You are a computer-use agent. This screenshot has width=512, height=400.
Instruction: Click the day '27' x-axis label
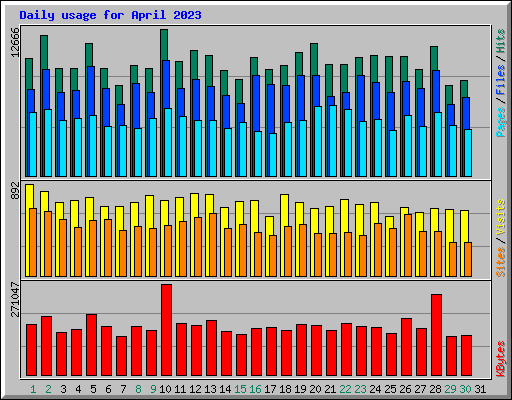point(420,389)
